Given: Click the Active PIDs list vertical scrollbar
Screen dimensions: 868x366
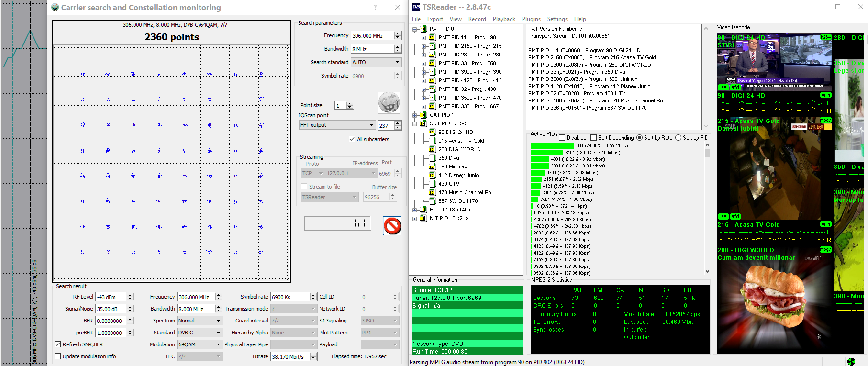Looking at the screenshot, I should pos(707,208).
